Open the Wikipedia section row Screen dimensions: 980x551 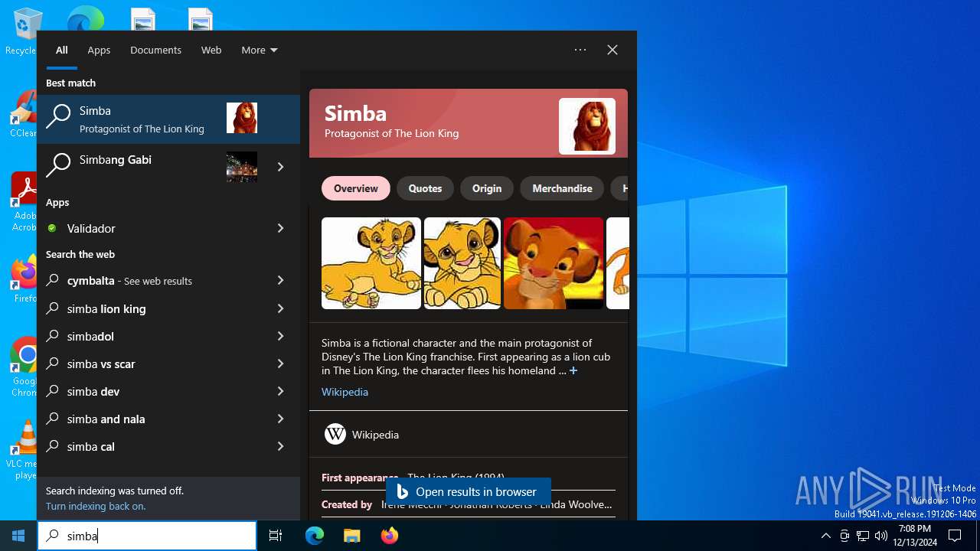(469, 434)
